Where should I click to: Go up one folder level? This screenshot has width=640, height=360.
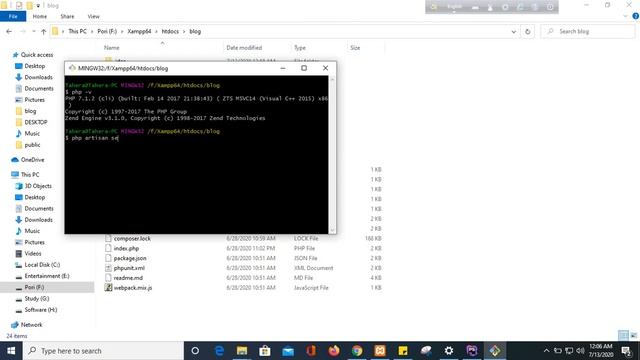(43, 31)
